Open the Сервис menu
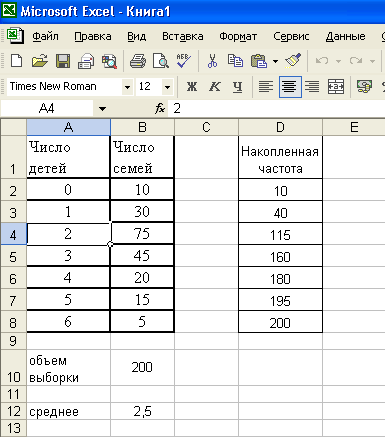Viewport: 385px width, 437px height. (291, 36)
